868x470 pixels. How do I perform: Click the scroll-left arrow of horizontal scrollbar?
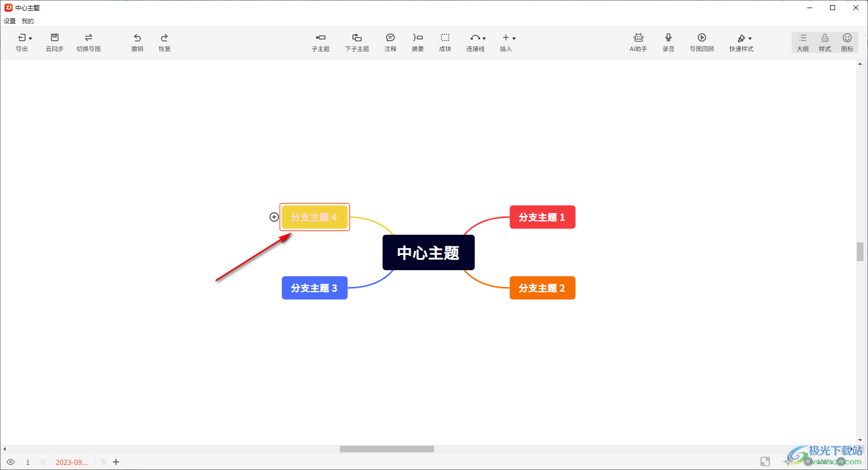pyautogui.click(x=5, y=449)
